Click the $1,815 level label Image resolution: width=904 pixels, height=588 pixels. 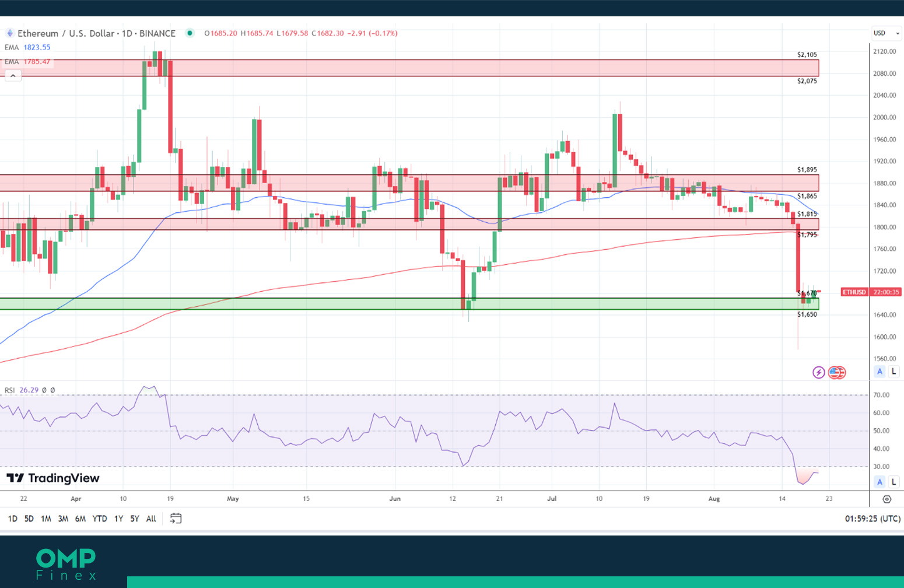click(807, 214)
